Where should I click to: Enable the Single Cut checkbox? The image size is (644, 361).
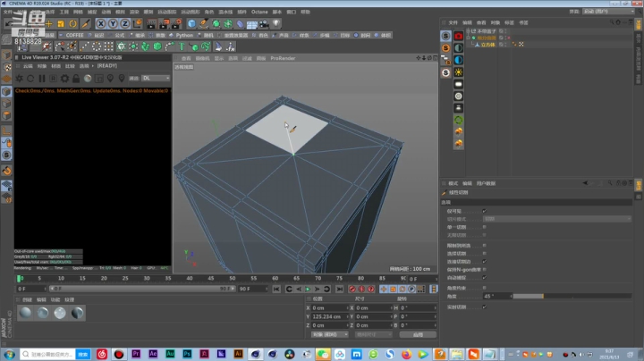pos(484,227)
